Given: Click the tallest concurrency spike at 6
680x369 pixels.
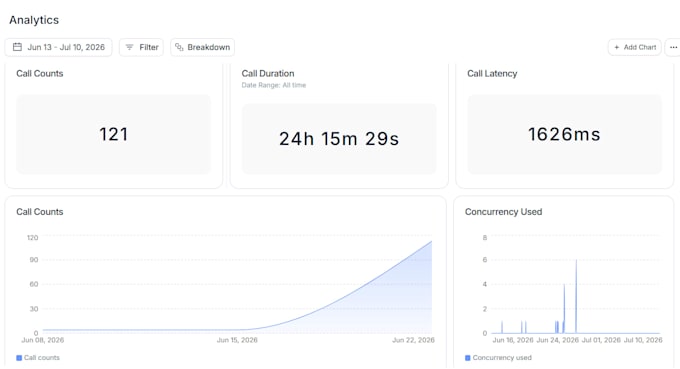Looking at the screenshot, I should point(576,296).
